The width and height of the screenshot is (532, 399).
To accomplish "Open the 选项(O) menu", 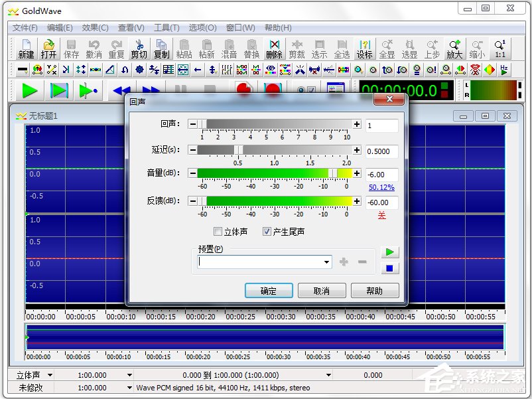I will pos(202,28).
